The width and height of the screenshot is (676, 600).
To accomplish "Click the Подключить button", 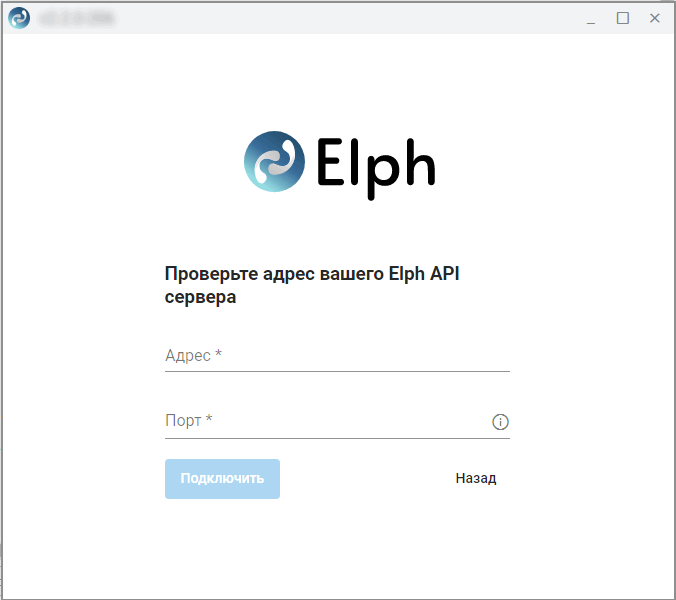I will click(x=222, y=478).
